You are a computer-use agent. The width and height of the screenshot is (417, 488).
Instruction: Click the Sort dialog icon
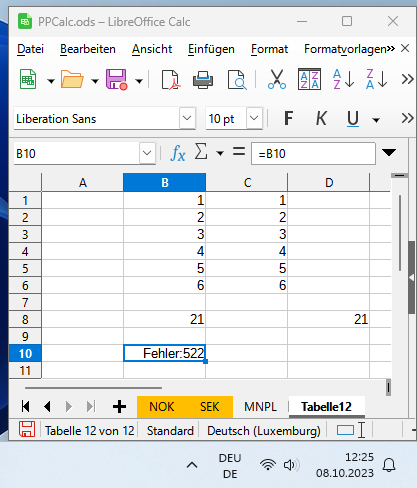point(309,79)
